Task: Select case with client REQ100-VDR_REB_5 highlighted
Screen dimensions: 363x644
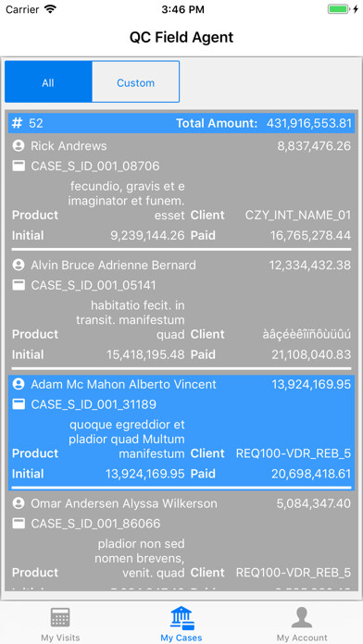Action: coord(181,432)
